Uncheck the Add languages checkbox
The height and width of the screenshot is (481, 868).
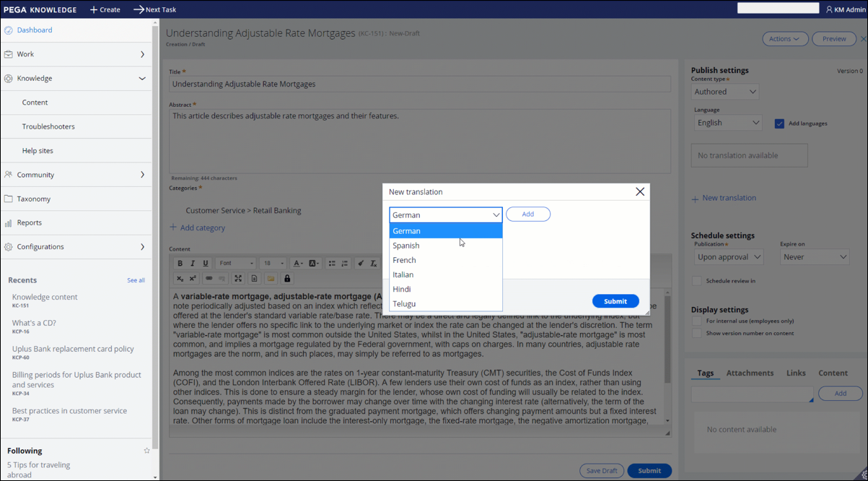779,123
